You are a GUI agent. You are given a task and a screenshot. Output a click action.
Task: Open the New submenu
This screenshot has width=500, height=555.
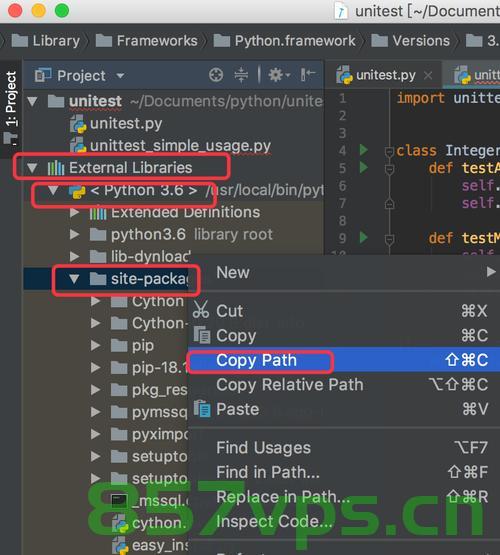pyautogui.click(x=344, y=273)
